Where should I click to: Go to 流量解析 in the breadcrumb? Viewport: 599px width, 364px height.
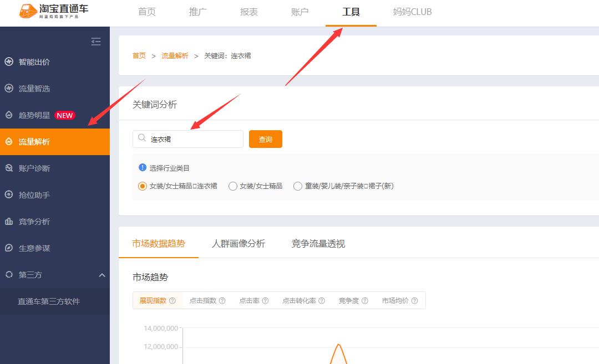[x=174, y=55]
